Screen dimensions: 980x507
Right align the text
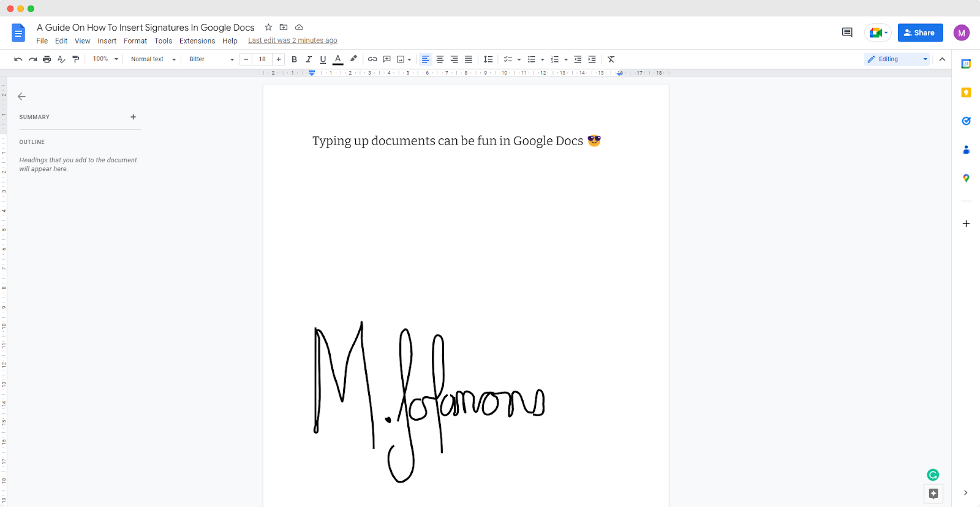coord(454,59)
